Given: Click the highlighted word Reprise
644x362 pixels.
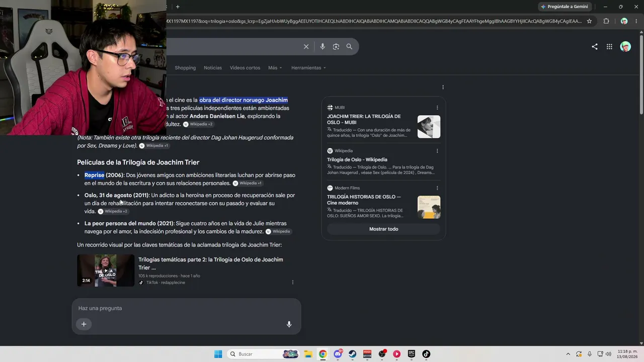Looking at the screenshot, I should [94, 175].
